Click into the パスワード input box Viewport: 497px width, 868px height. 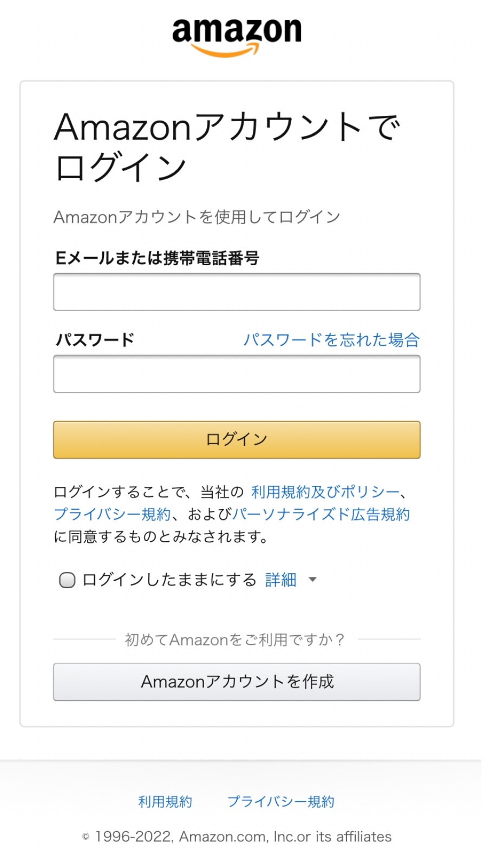tap(237, 374)
